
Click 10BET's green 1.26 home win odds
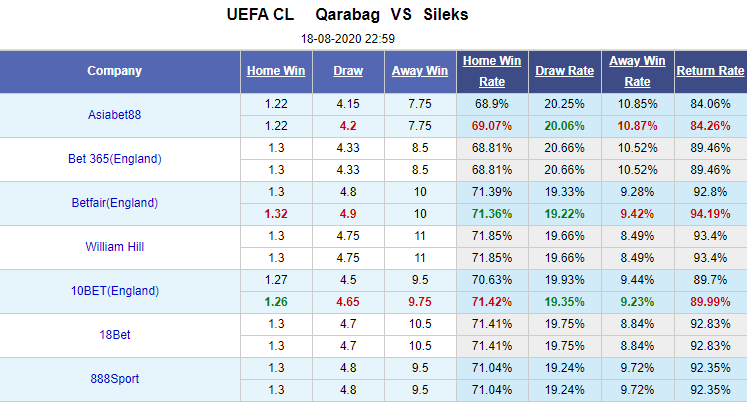(x=277, y=301)
